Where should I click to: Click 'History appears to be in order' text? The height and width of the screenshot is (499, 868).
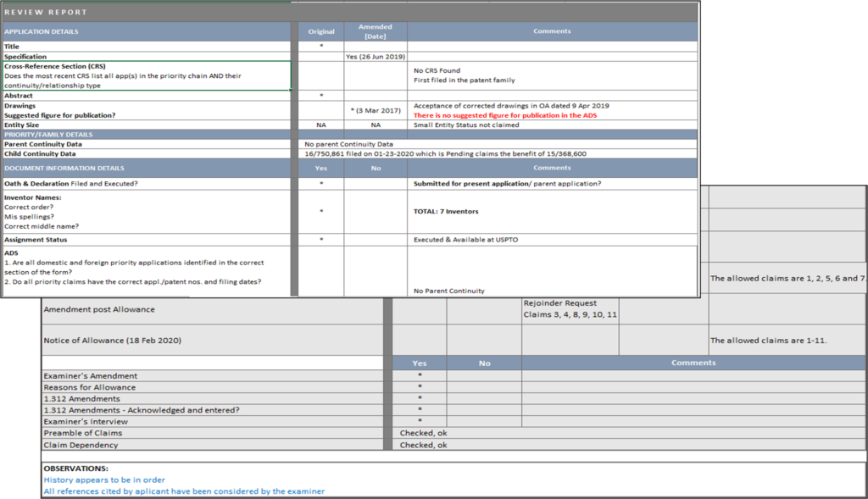click(104, 480)
